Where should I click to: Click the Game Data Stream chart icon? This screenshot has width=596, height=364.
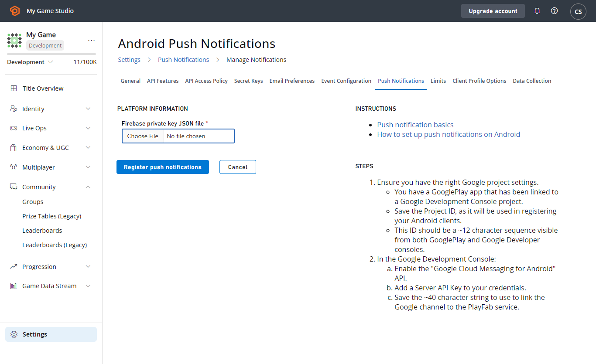(x=14, y=286)
